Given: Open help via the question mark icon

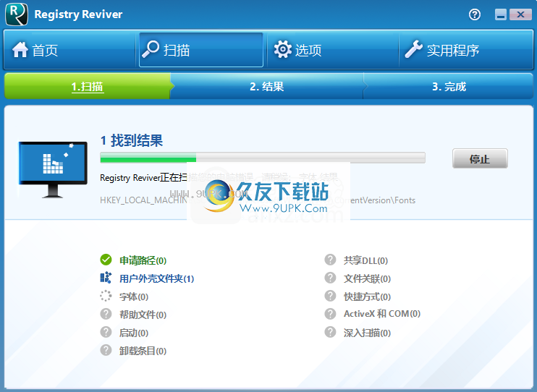Looking at the screenshot, I should 475,14.
